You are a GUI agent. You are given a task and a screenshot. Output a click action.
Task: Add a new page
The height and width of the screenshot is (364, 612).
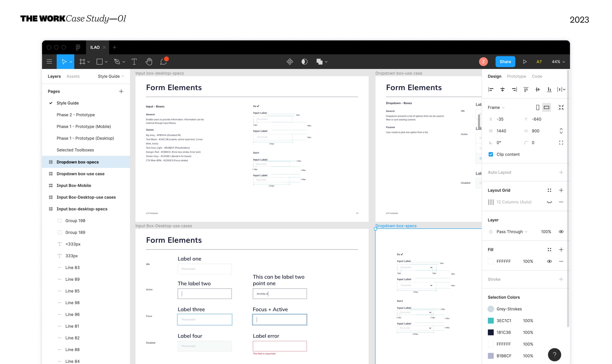[x=121, y=91]
